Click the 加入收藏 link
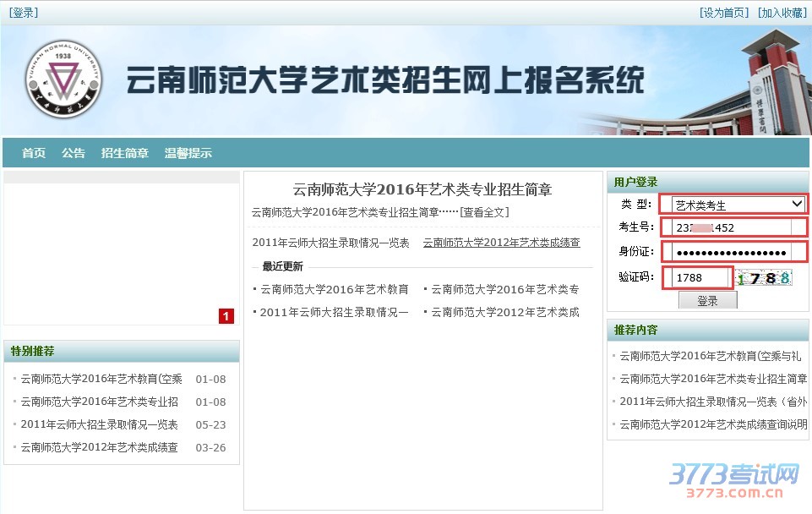This screenshot has width=812, height=514. (x=782, y=13)
